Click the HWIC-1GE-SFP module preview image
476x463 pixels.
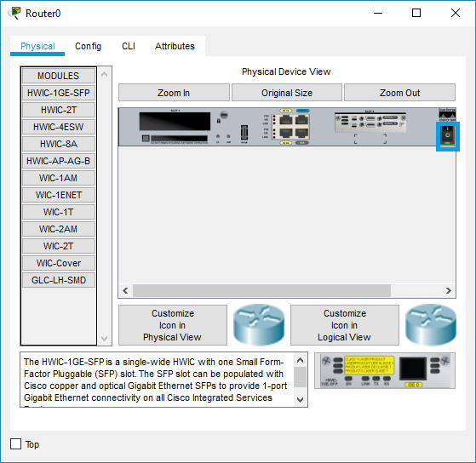point(385,370)
